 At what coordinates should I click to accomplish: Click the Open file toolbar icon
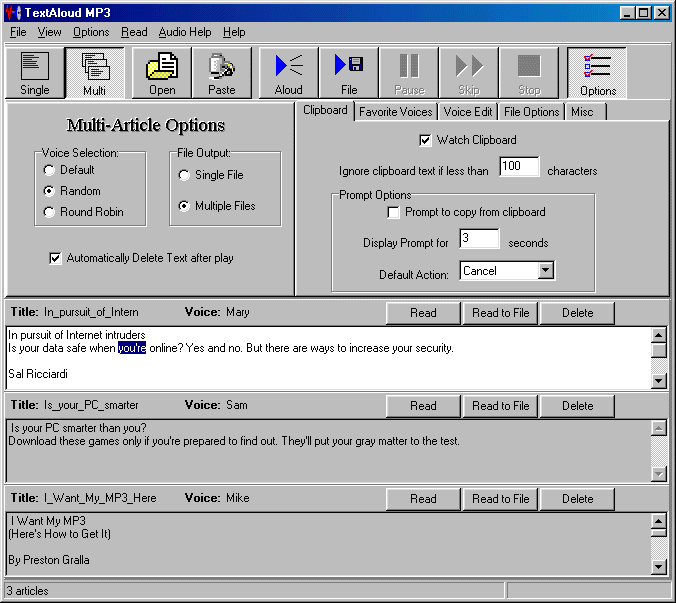162,73
